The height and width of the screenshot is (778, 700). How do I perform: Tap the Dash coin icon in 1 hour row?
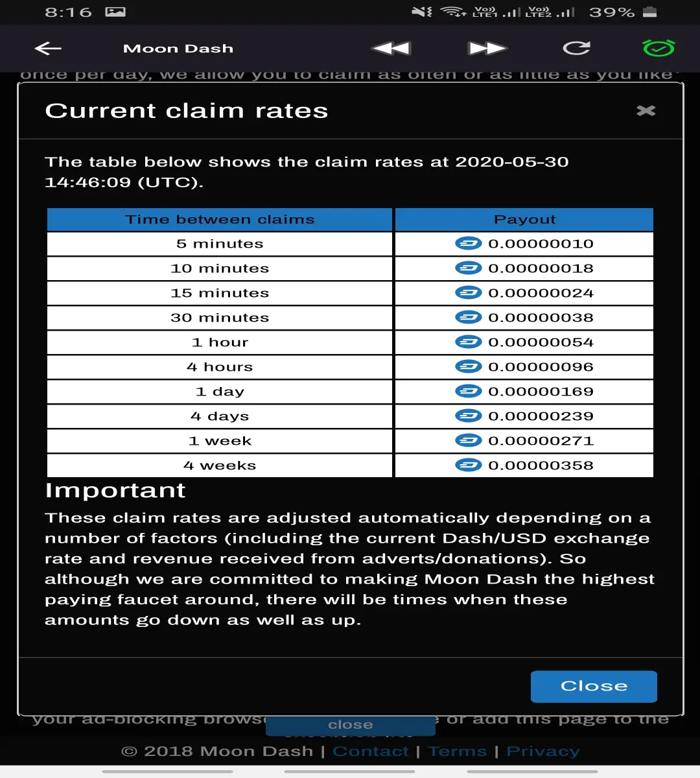469,342
